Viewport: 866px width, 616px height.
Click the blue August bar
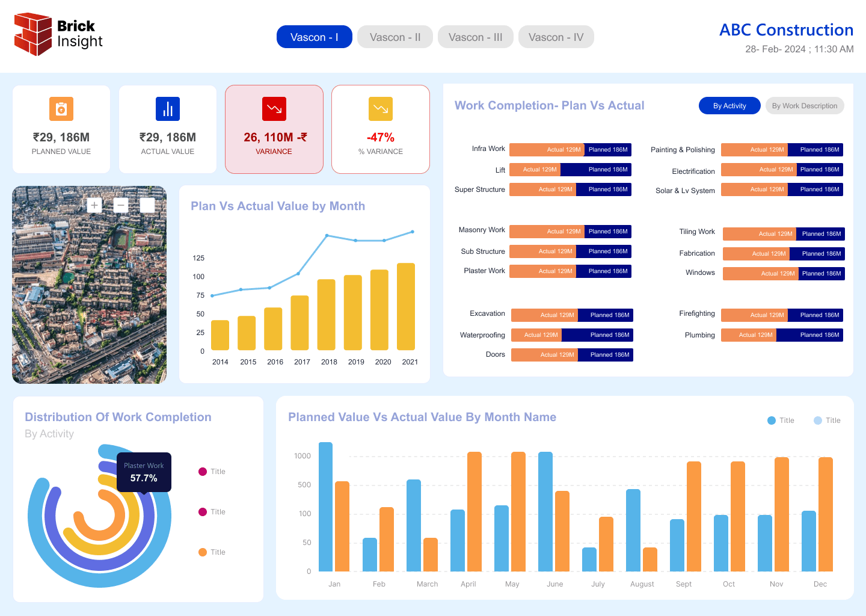coord(633,530)
